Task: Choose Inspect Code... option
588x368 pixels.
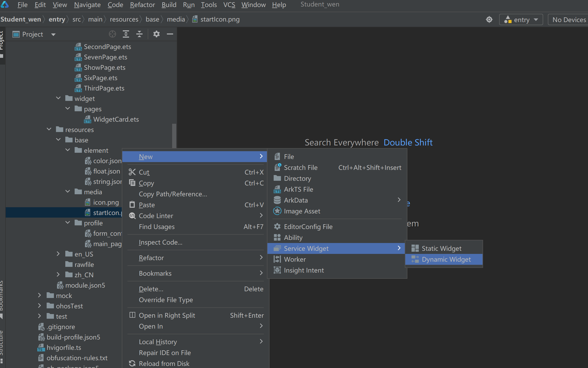Action: (196, 242)
